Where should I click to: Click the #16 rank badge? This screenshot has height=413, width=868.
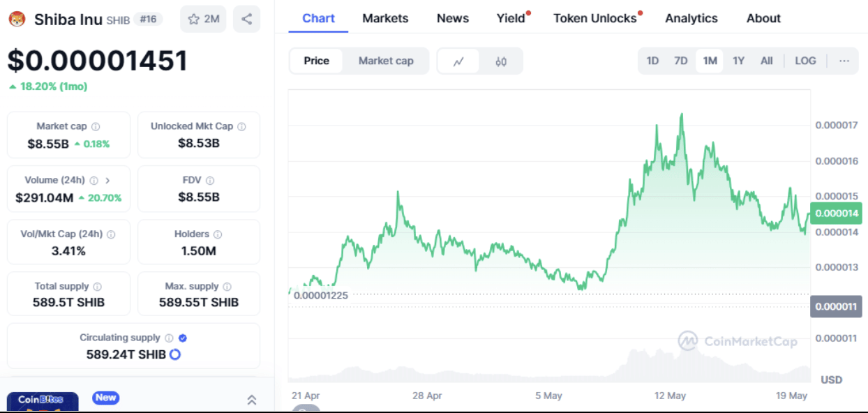[149, 20]
